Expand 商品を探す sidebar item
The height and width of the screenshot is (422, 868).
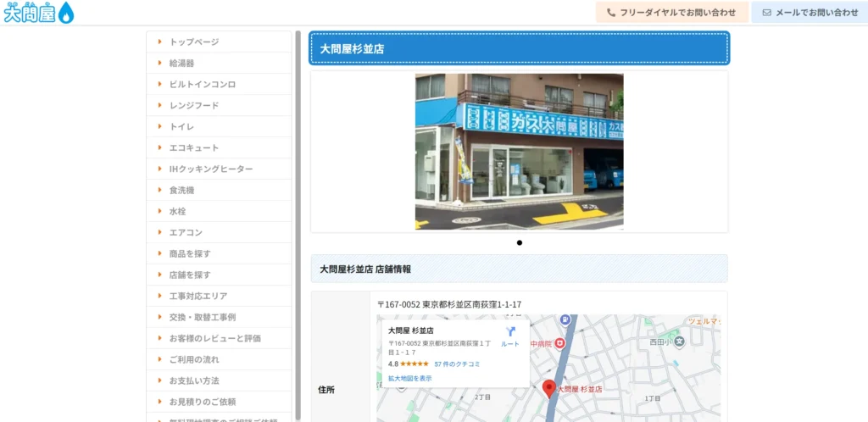click(190, 253)
